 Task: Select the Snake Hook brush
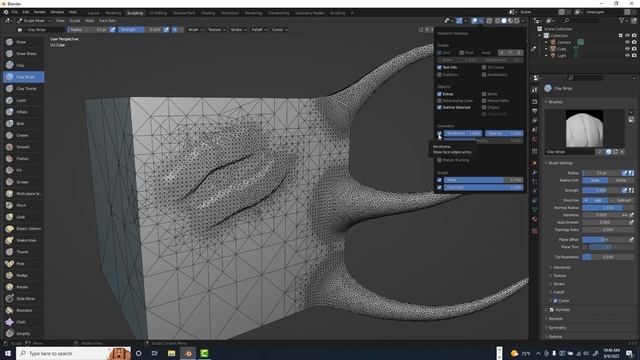tap(23, 240)
